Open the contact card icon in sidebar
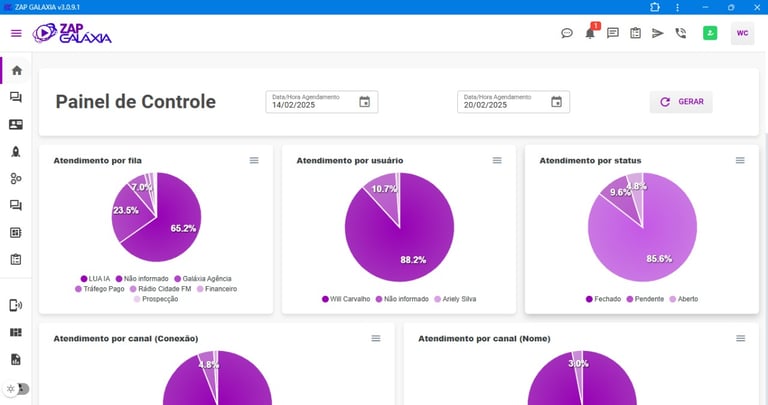768x405 pixels. tap(16, 124)
